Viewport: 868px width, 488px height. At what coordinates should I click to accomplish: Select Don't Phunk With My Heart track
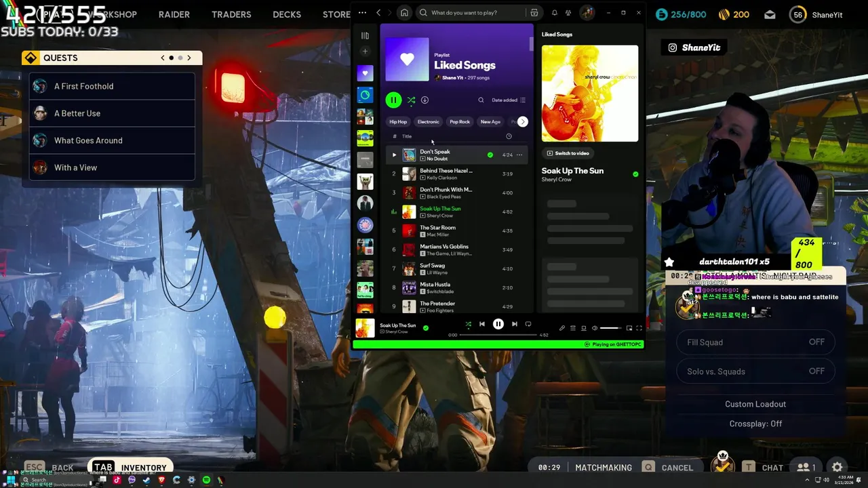tap(457, 192)
